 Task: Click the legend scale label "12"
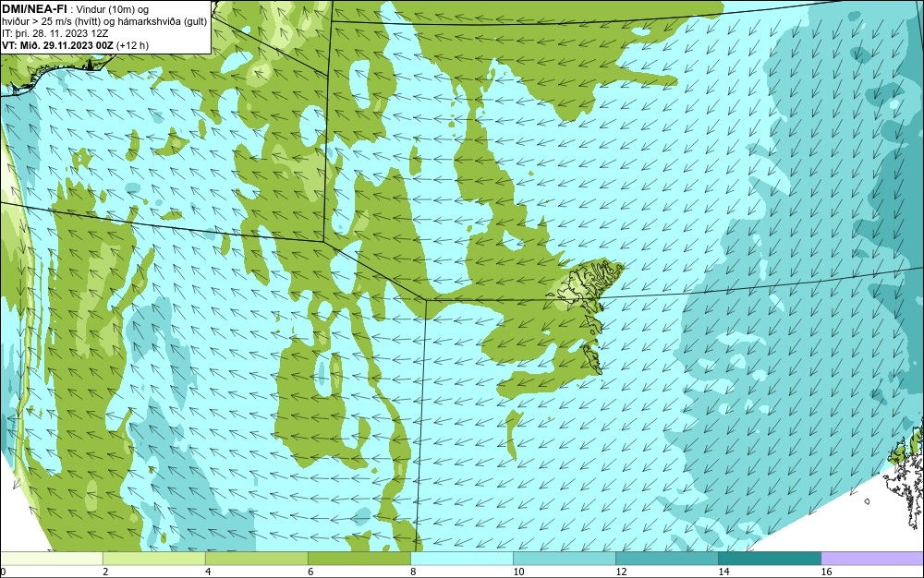coord(621,572)
